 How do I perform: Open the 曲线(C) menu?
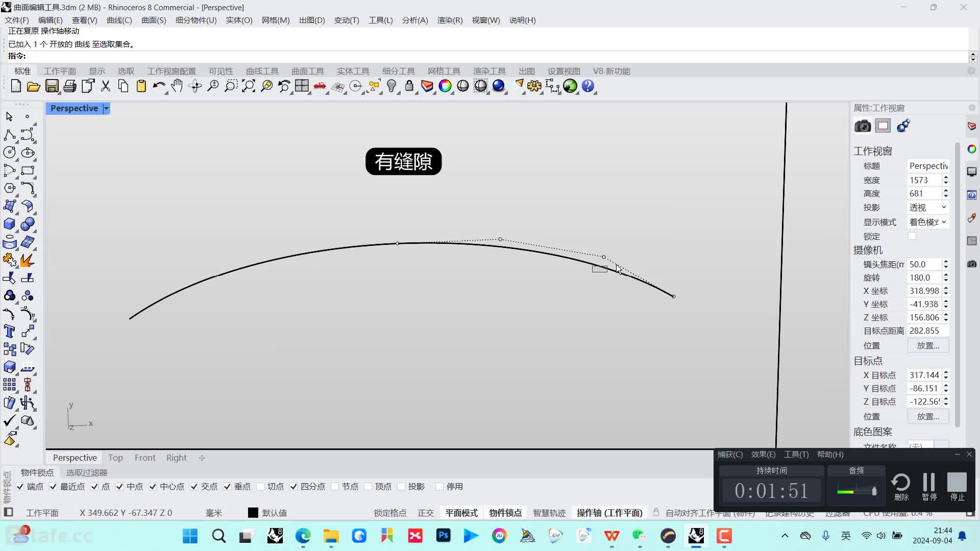pos(119,20)
